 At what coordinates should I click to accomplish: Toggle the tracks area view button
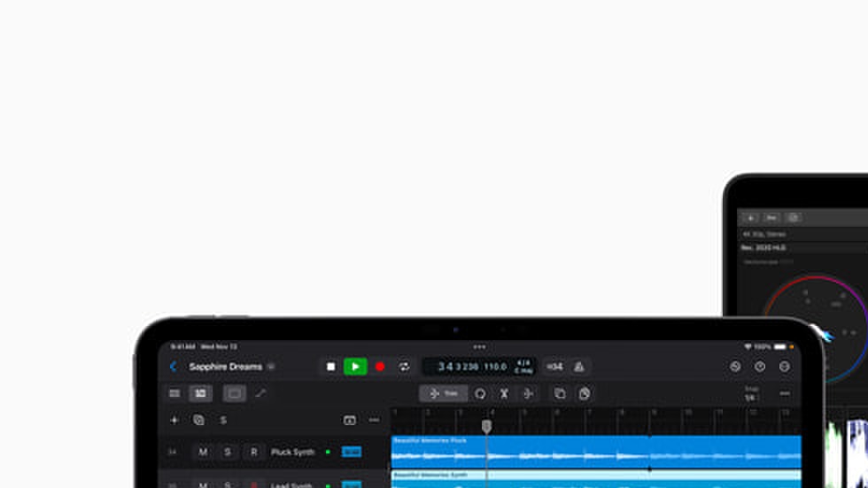pyautogui.click(x=200, y=393)
